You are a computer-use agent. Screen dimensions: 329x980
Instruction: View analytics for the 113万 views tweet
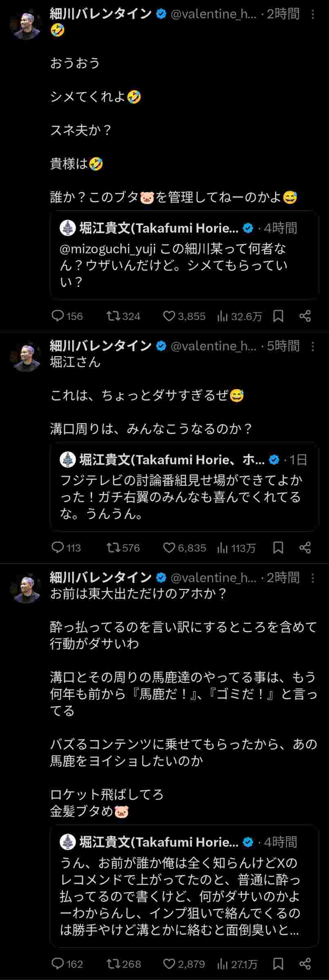coord(223,548)
